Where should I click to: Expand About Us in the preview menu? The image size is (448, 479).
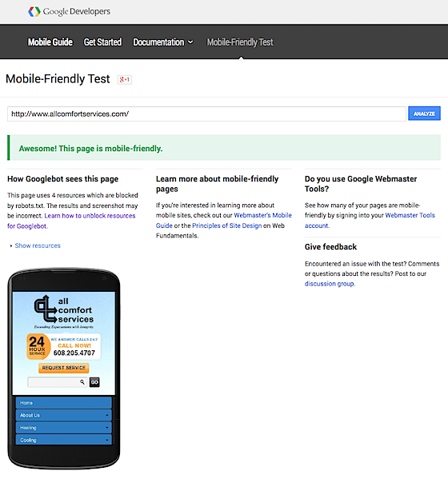click(x=63, y=415)
